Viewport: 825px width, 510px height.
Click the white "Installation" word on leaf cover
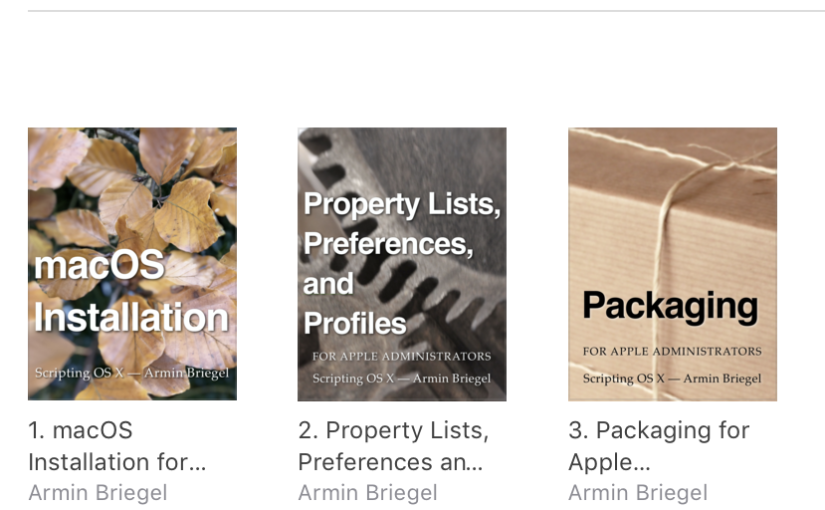[x=132, y=317]
